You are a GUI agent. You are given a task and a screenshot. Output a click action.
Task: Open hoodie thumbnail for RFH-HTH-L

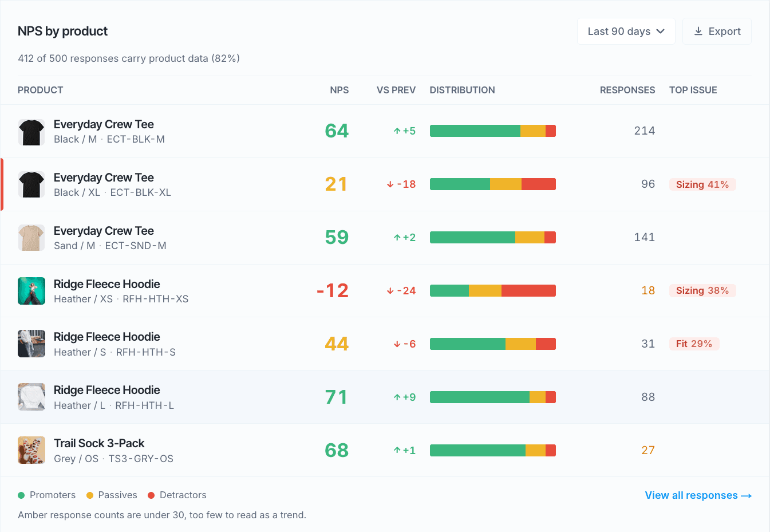point(31,397)
